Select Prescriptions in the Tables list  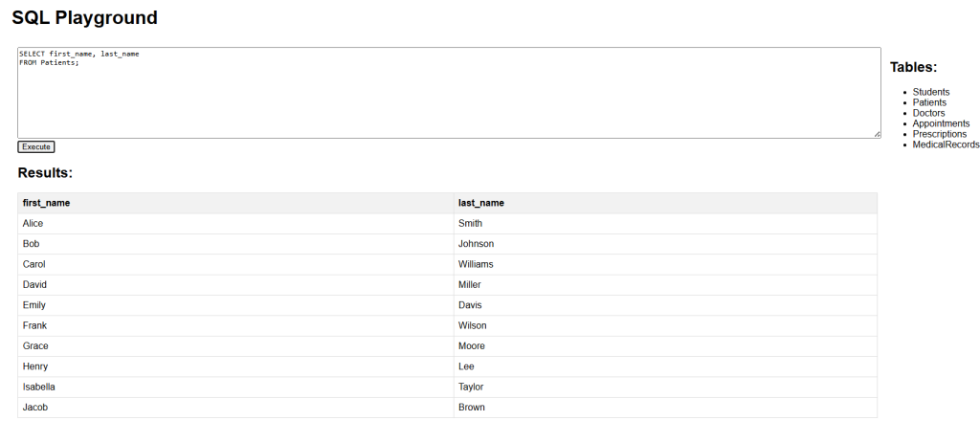coord(940,134)
